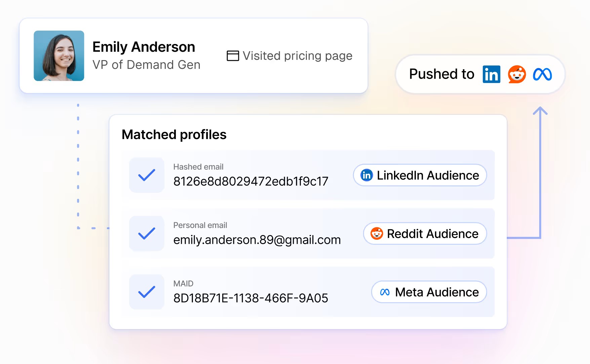Select the LinkedIn Audience label text
Viewport: 590px width, 364px height.
pos(428,175)
